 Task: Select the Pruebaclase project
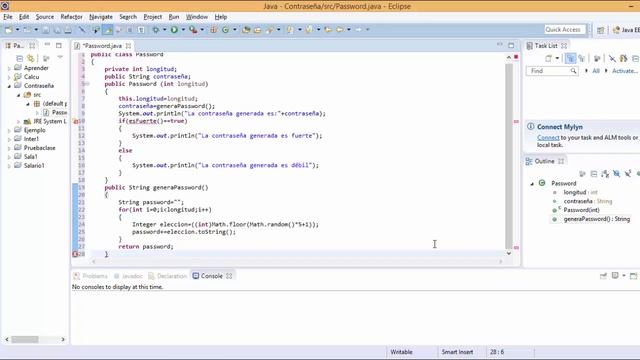click(40, 148)
